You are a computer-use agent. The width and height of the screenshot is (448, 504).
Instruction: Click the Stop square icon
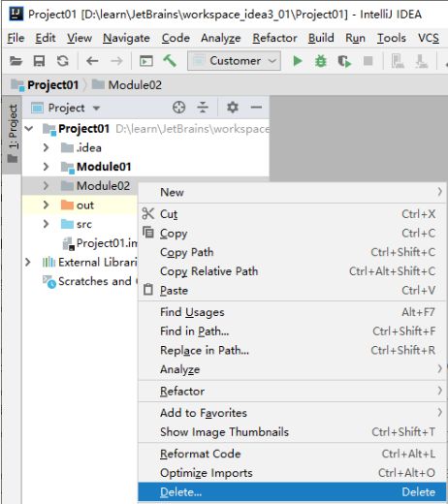368,61
